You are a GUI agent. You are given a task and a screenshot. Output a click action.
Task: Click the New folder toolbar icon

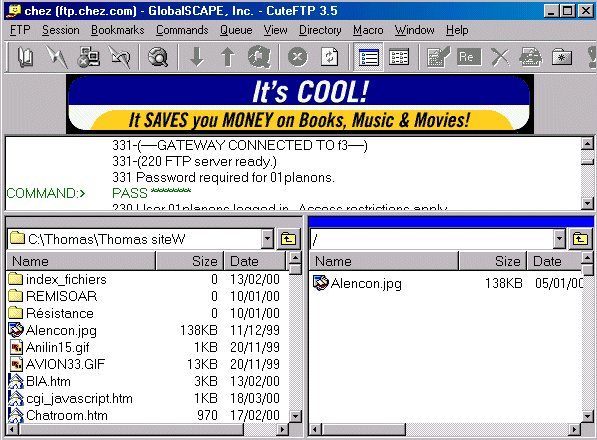[562, 57]
